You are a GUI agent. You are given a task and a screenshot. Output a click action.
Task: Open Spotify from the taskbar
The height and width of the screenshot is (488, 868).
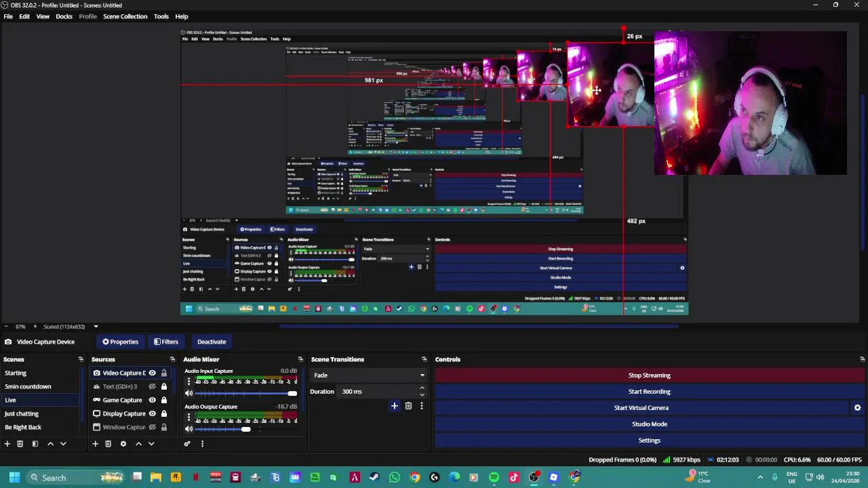494,477
